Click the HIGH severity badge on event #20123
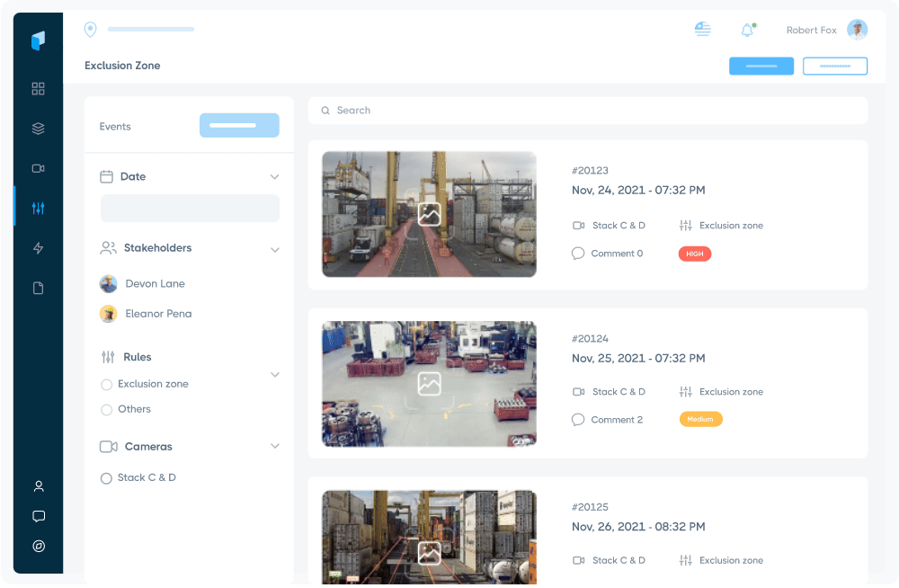Image resolution: width=899 pixels, height=588 pixels. tap(694, 254)
